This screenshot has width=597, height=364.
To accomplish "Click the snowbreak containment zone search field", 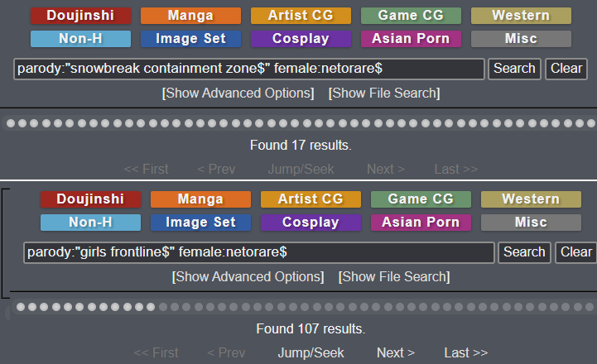I will coord(249,69).
